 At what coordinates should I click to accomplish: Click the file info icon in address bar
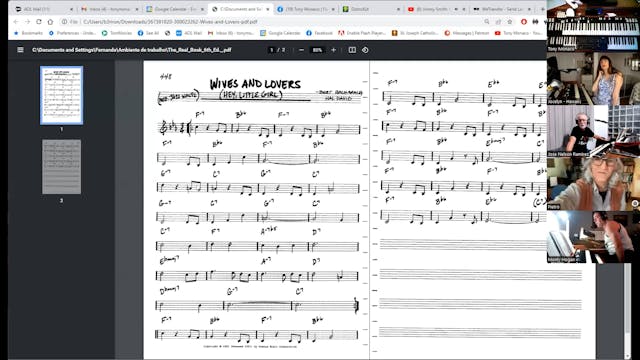click(x=64, y=22)
